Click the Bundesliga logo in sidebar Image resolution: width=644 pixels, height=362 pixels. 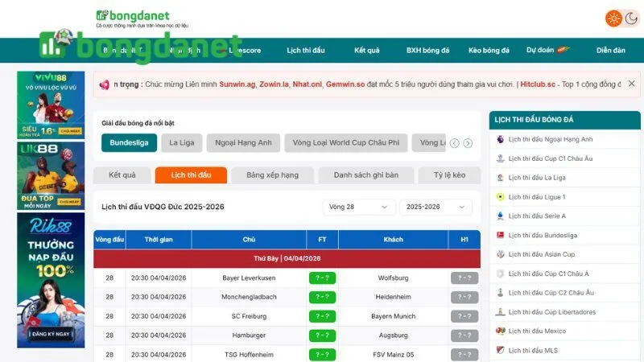[501, 235]
